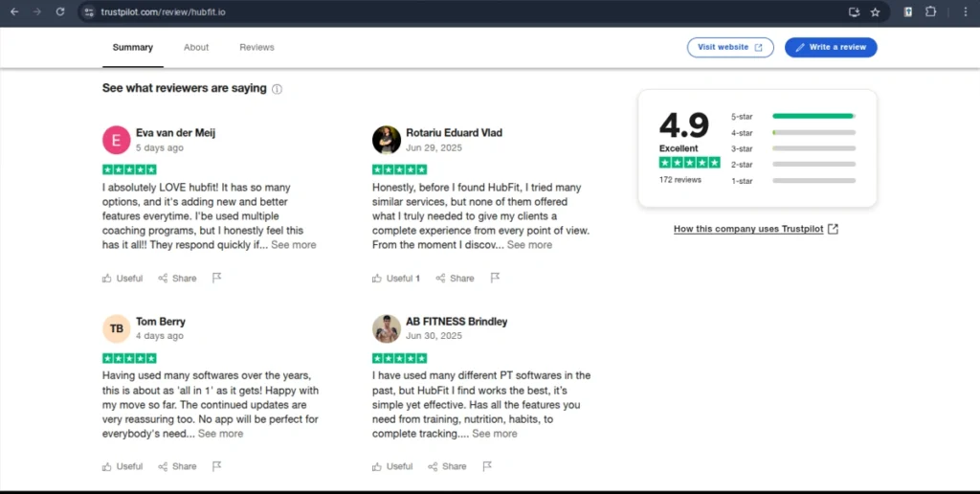Click the Jun 30, 2025 review date

click(434, 336)
